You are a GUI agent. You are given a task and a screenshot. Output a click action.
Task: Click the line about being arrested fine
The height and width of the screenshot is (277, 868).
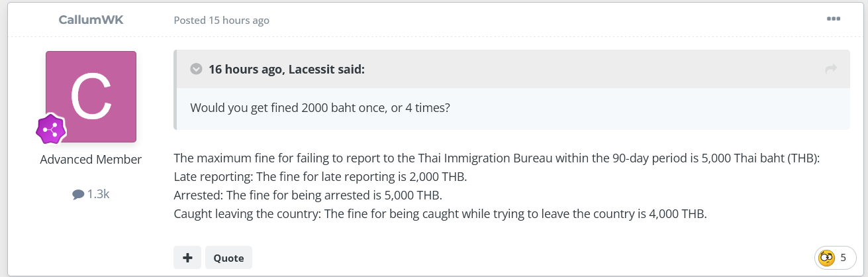tap(308, 196)
